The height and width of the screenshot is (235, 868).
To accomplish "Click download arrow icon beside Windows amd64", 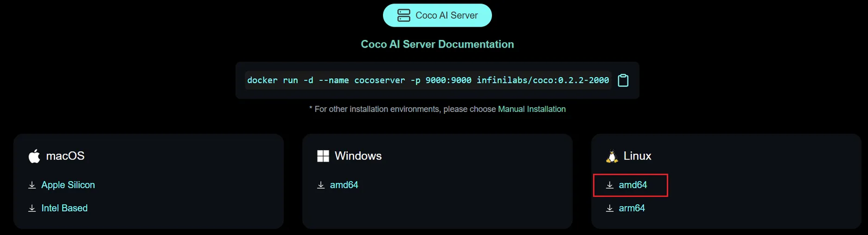I will (x=320, y=185).
